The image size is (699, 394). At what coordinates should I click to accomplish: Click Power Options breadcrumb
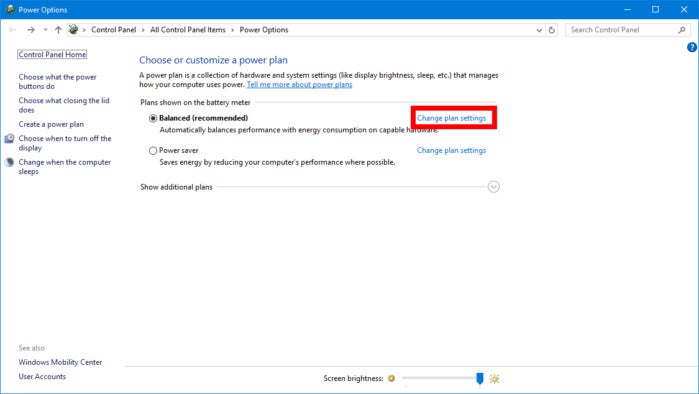tap(264, 30)
